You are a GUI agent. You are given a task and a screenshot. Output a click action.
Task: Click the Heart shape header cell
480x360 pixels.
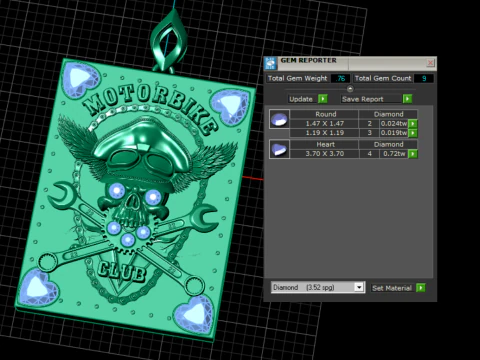pos(325,144)
